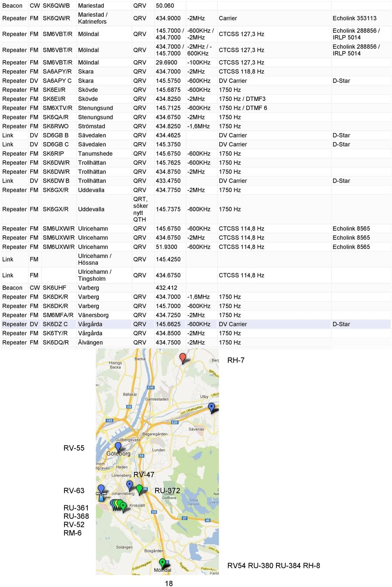Click page number 18
The image size is (392, 587).
pyautogui.click(x=169, y=584)
